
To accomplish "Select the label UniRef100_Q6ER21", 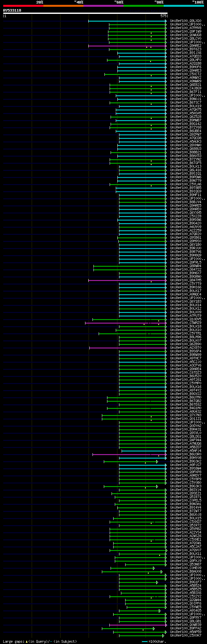I will point(186,85).
